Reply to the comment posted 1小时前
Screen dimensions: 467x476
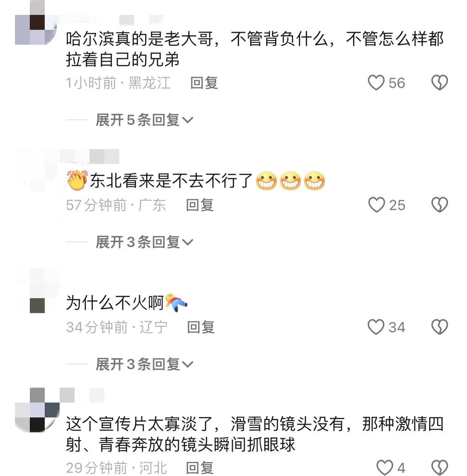[x=204, y=83]
